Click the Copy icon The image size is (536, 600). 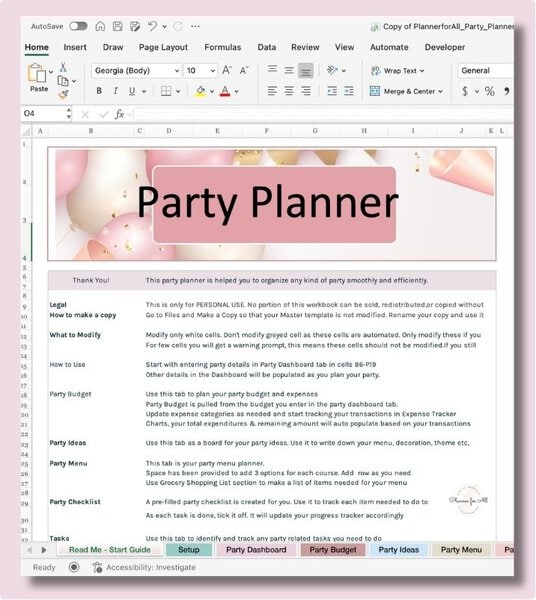(63, 81)
